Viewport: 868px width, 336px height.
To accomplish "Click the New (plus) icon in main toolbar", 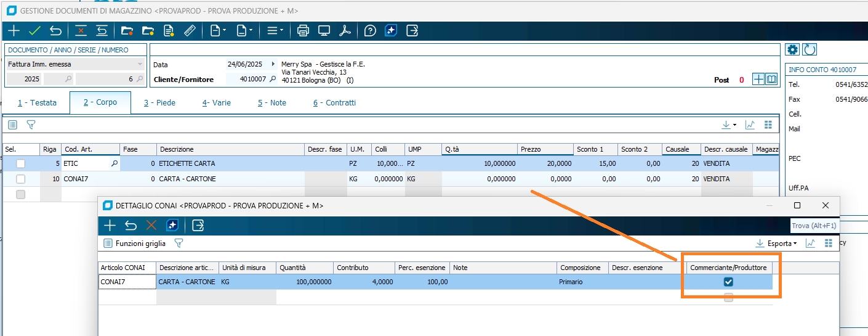I will 14,30.
